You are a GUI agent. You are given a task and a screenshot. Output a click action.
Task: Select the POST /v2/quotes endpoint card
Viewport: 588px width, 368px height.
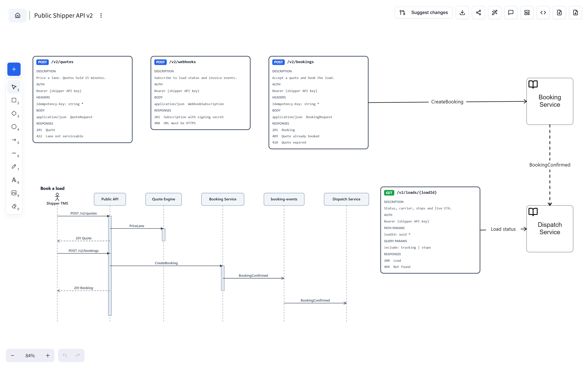[83, 100]
